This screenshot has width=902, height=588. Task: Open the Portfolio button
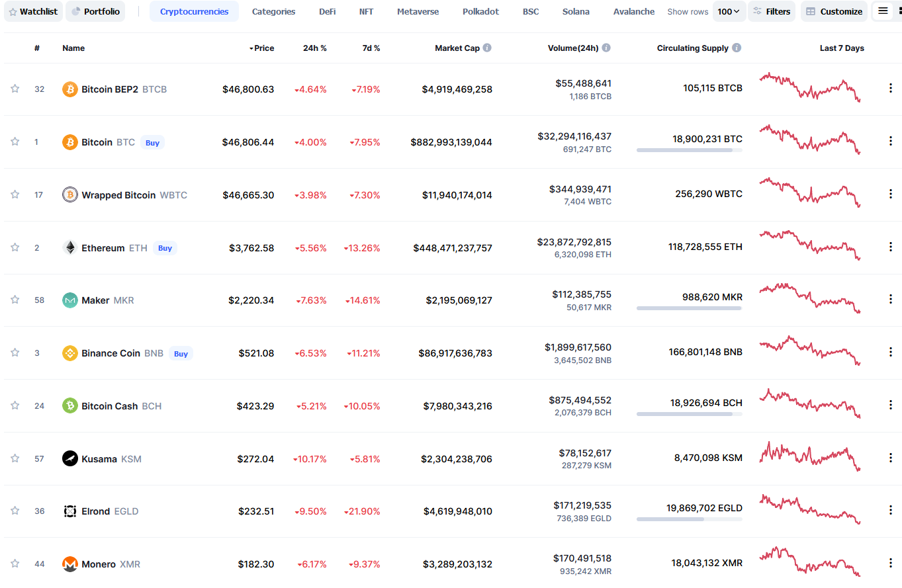click(95, 11)
